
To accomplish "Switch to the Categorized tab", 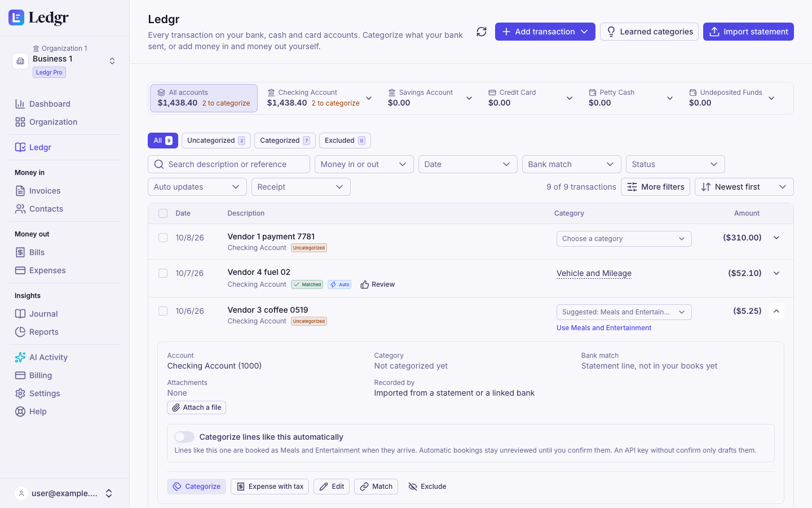I will pyautogui.click(x=285, y=141).
